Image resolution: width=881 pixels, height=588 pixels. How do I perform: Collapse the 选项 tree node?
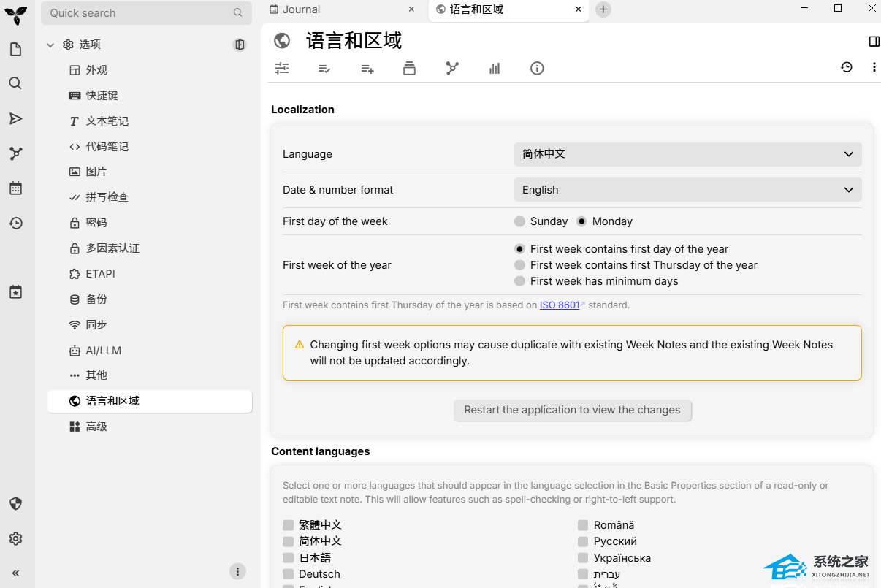click(50, 45)
